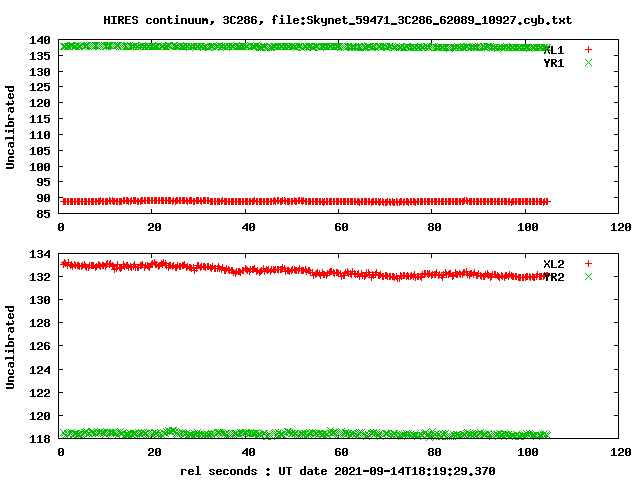640x480 pixels.
Task: Click the green cross marker beside YR2 legend
Action: [588, 277]
